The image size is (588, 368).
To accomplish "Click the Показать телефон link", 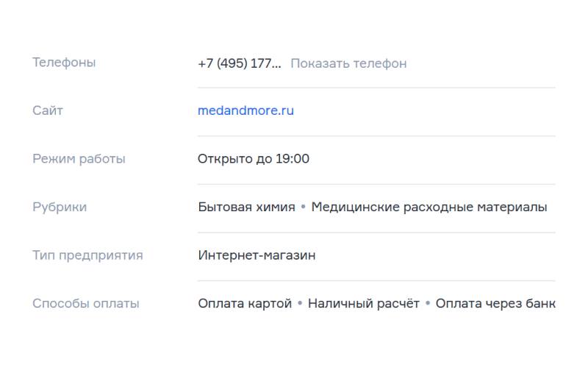I will (348, 63).
